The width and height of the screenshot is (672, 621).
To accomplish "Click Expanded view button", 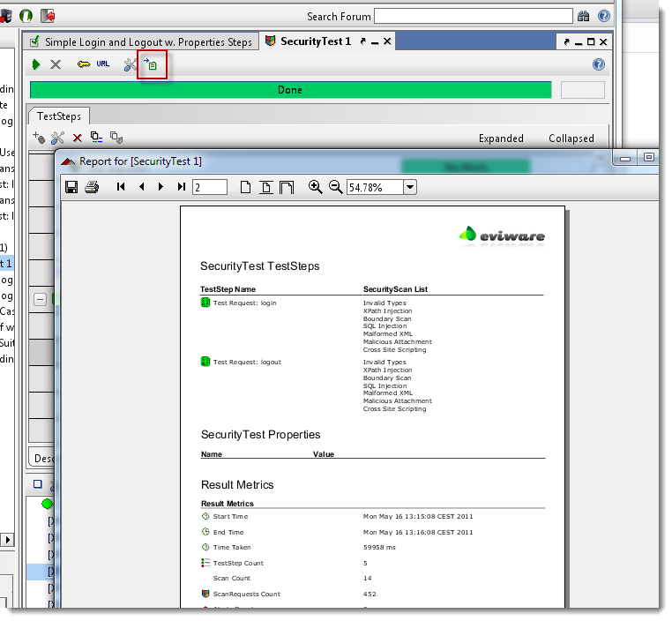I will (501, 138).
